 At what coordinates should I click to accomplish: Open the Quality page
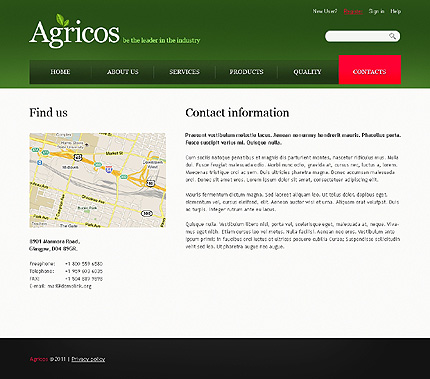pos(308,72)
